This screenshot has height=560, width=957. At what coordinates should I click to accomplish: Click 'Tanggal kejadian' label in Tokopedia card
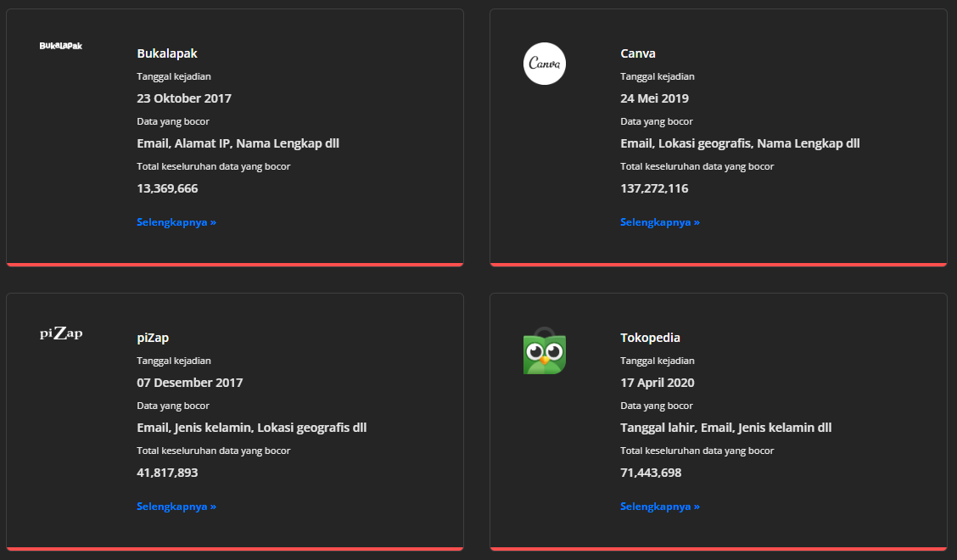(x=658, y=361)
